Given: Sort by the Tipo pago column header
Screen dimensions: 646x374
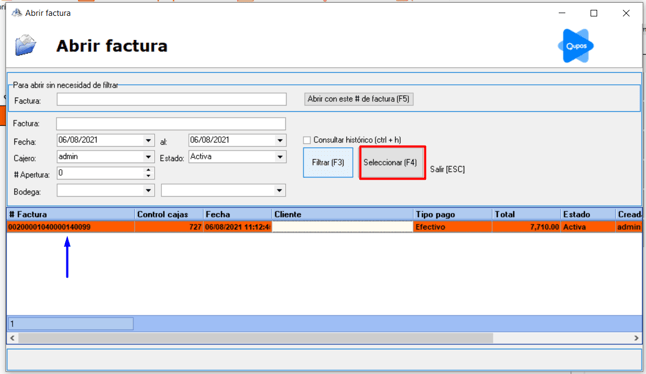Looking at the screenshot, I should point(452,214).
